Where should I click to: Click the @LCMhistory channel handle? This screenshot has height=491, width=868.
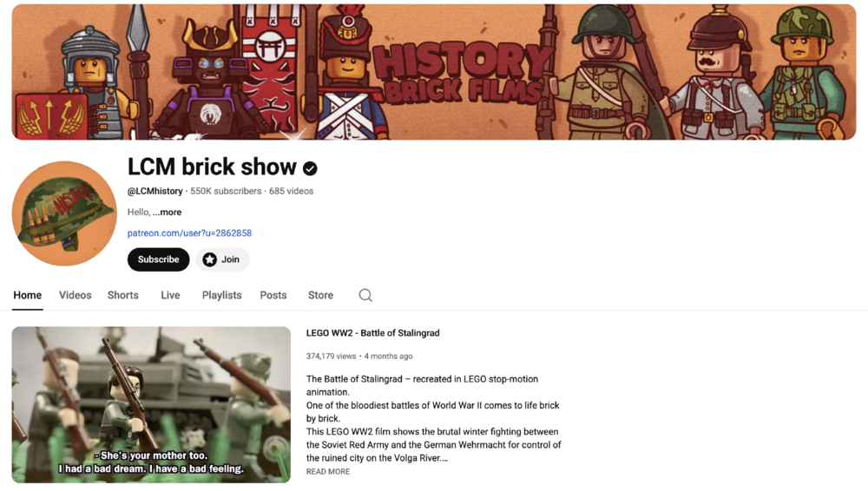point(155,191)
